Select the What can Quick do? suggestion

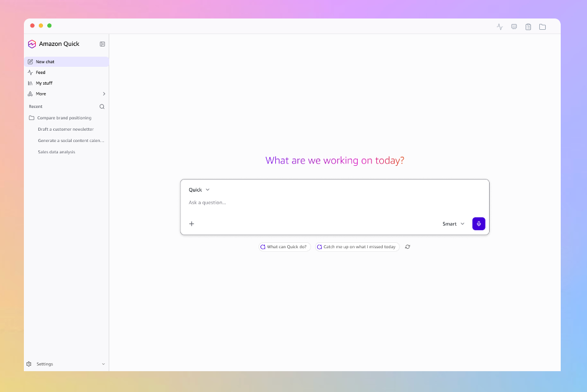[x=284, y=247]
